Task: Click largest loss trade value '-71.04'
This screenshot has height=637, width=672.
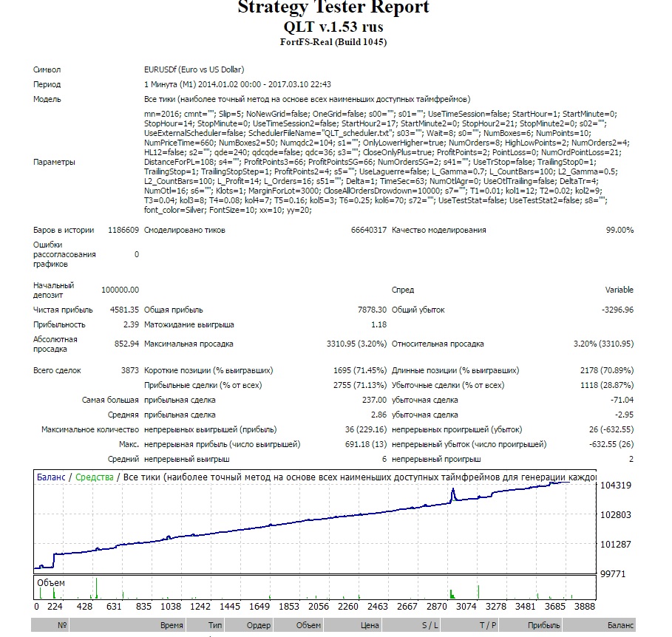Action: click(x=622, y=400)
